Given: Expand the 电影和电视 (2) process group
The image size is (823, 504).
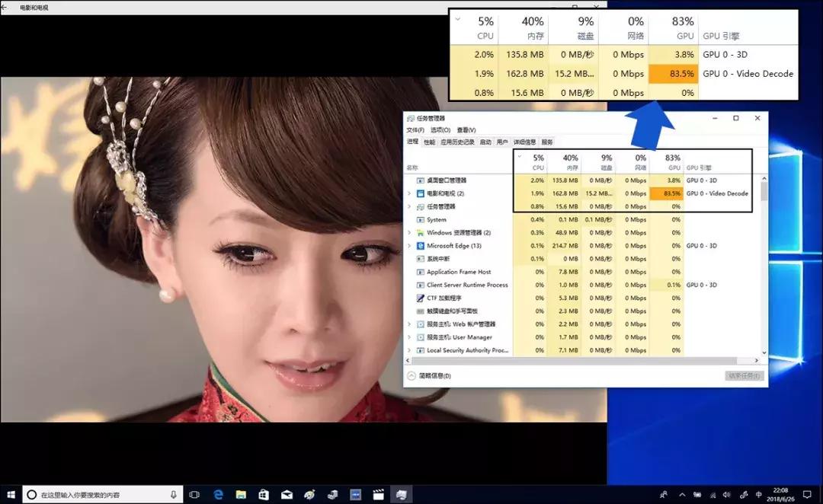Looking at the screenshot, I should coord(409,193).
